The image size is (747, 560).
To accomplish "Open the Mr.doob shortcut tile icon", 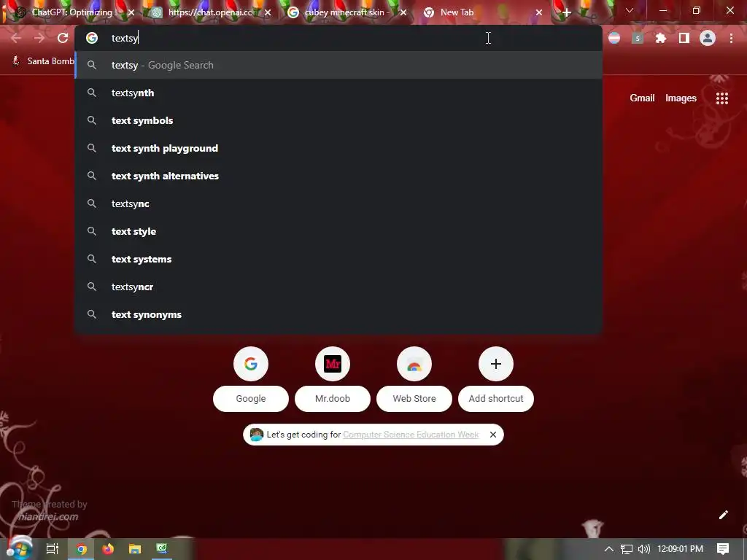I will (333, 364).
